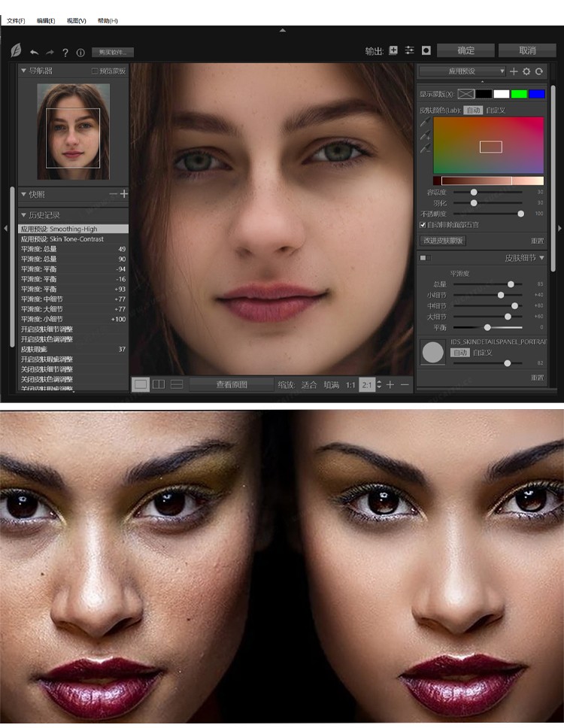Click the 容忍度 slider handle
This screenshot has height=728, width=564.
(x=474, y=192)
